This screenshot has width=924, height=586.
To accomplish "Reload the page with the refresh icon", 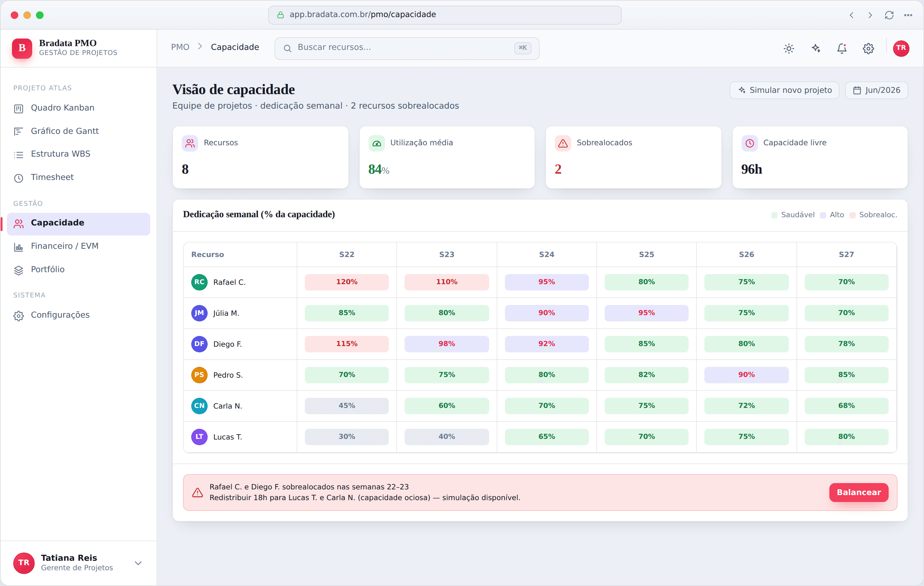I will coord(889,15).
